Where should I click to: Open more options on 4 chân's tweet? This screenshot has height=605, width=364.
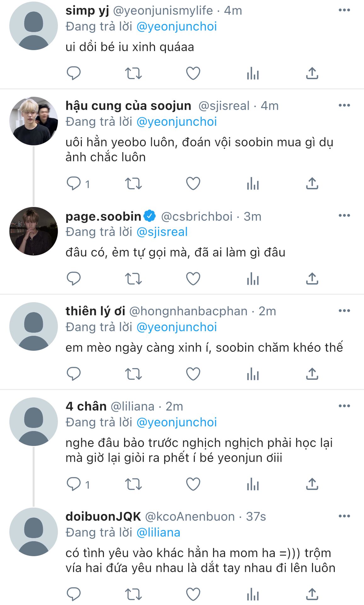(x=344, y=406)
